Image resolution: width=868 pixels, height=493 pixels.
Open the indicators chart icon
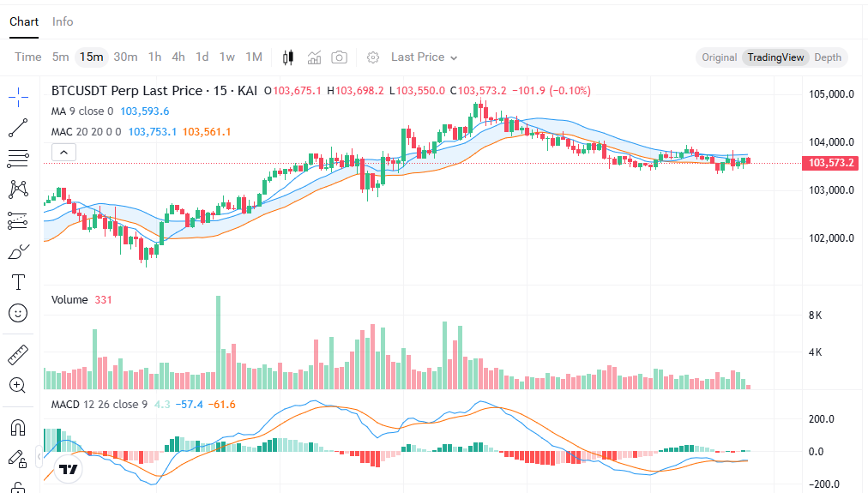tap(315, 57)
